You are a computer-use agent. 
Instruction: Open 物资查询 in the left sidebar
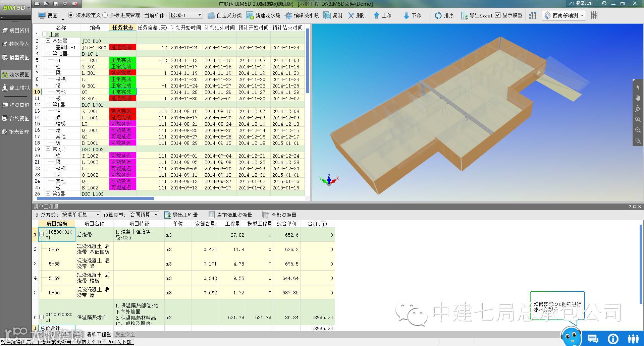click(16, 105)
